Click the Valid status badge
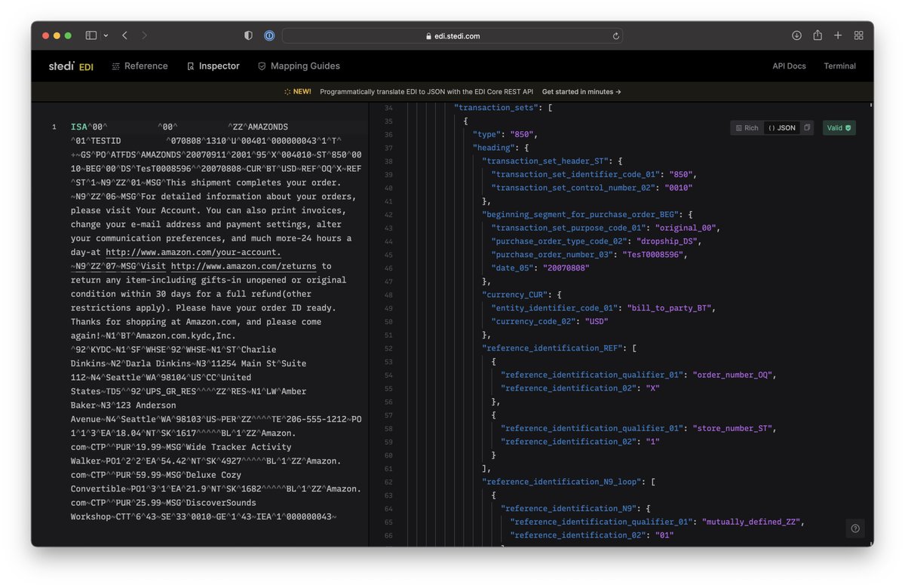Screen dimensions: 905x588 (x=839, y=128)
